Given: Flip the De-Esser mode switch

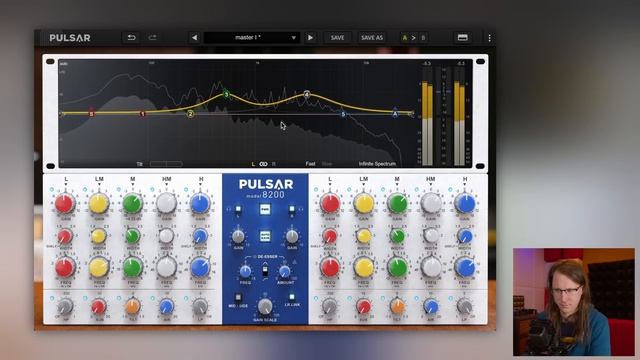Looking at the screenshot, I should [265, 271].
